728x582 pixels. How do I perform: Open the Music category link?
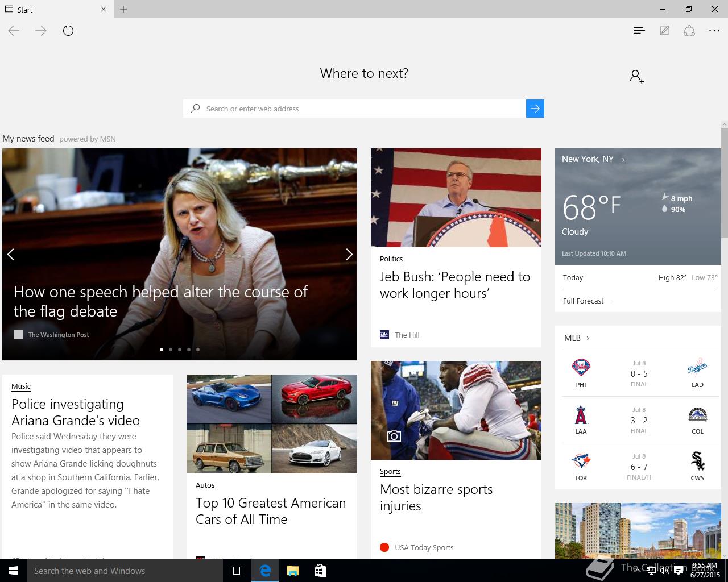pos(21,386)
